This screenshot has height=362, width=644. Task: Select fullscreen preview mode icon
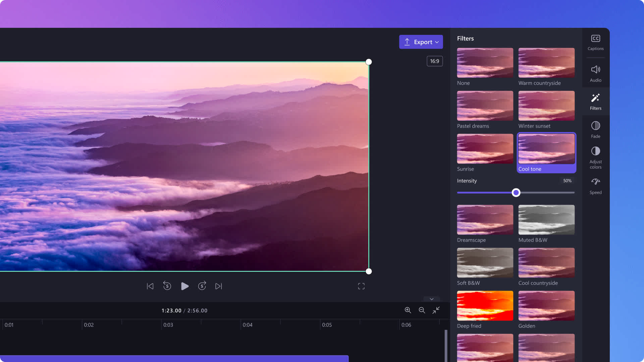(361, 286)
